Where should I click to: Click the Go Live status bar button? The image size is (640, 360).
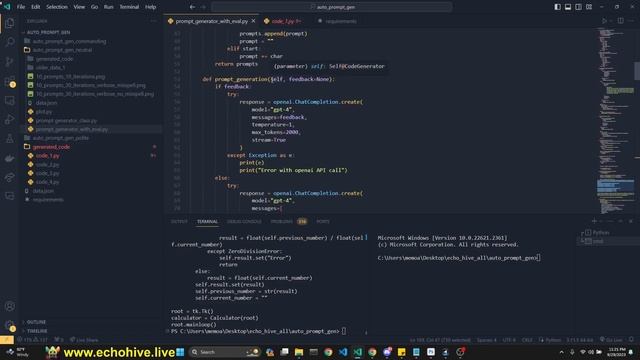(x=611, y=340)
